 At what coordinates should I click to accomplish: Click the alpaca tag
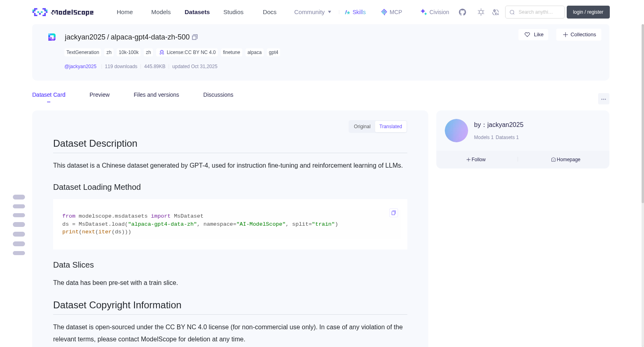coord(254,52)
